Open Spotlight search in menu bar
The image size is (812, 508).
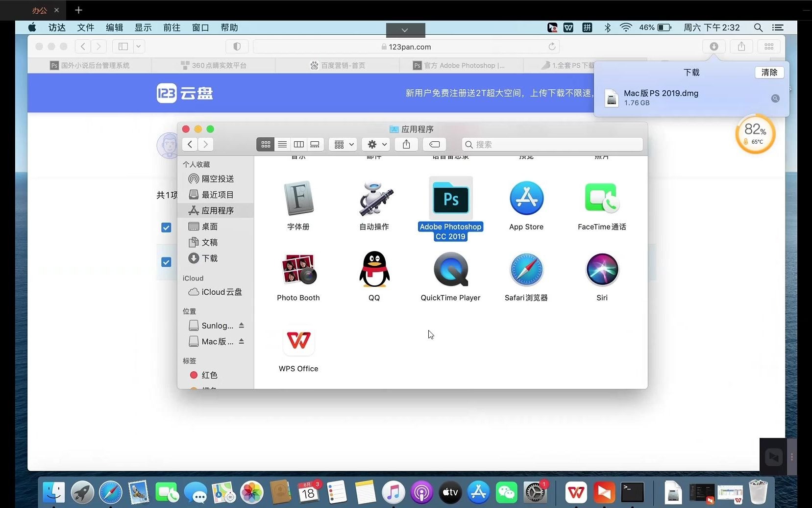[x=758, y=27]
